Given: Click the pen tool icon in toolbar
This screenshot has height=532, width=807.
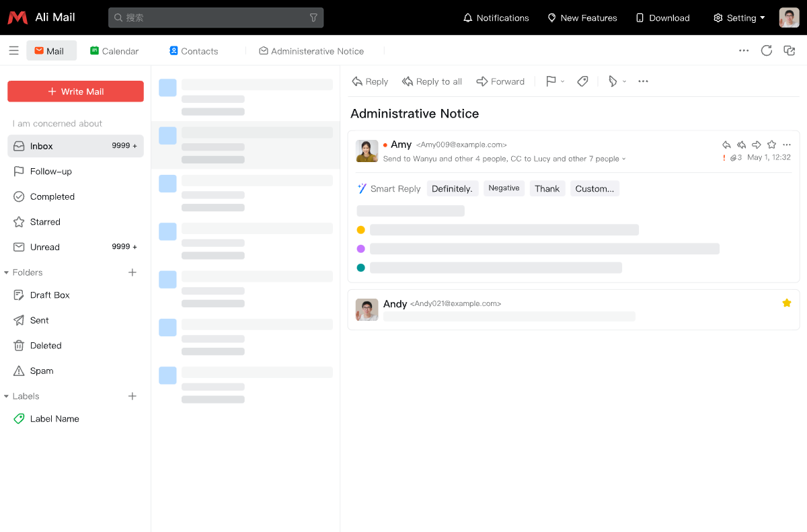Looking at the screenshot, I should (613, 81).
